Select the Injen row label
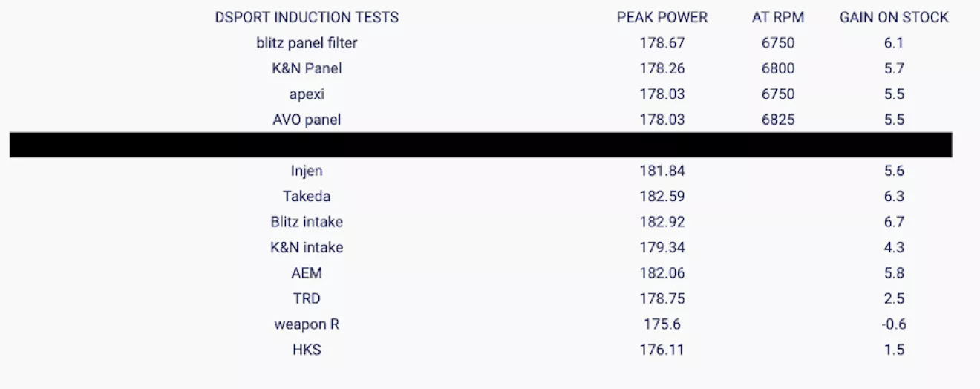Screen dimensions: 980x389 coord(307,171)
